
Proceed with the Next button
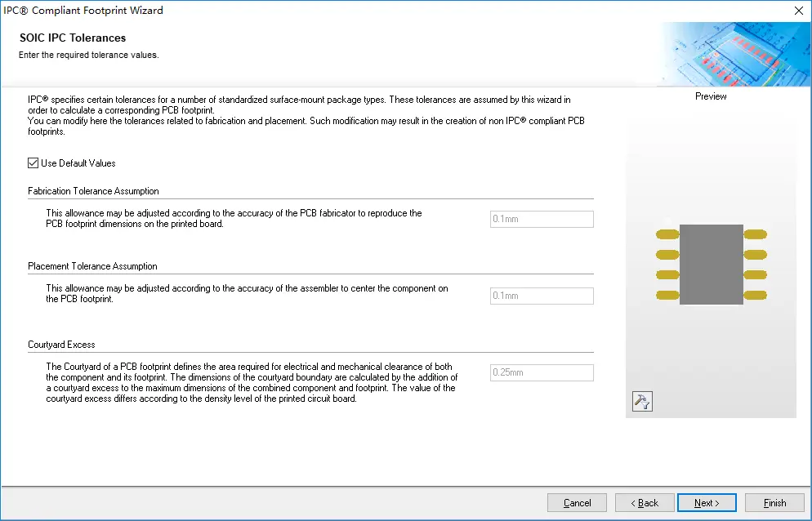[707, 503]
